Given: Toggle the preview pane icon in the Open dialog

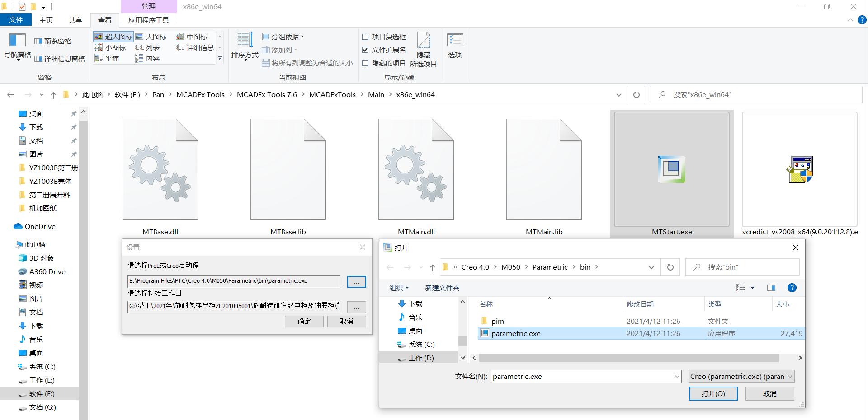Looking at the screenshot, I should coord(771,288).
